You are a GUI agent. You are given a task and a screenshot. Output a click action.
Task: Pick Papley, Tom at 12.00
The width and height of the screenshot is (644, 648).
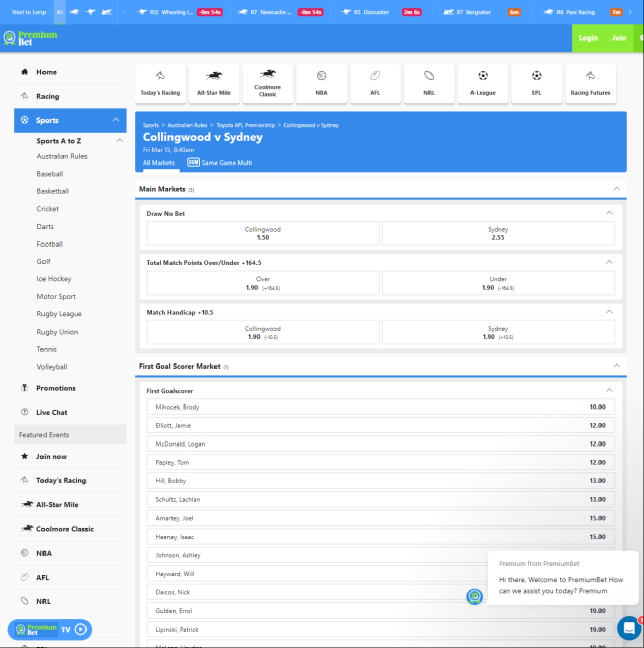pyautogui.click(x=380, y=462)
